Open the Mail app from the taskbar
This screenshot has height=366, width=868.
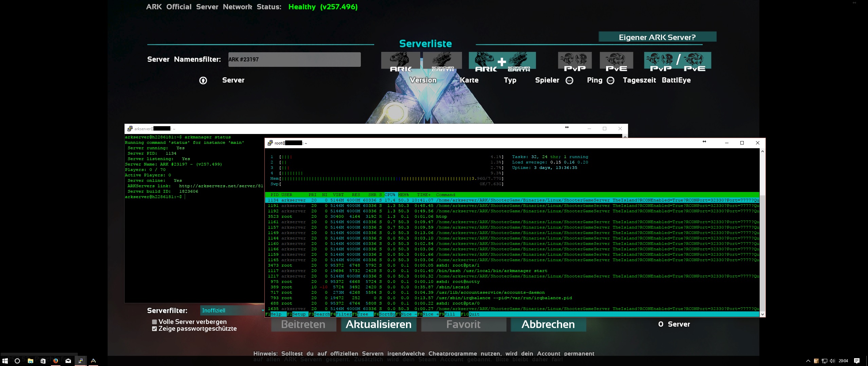pos(68,361)
